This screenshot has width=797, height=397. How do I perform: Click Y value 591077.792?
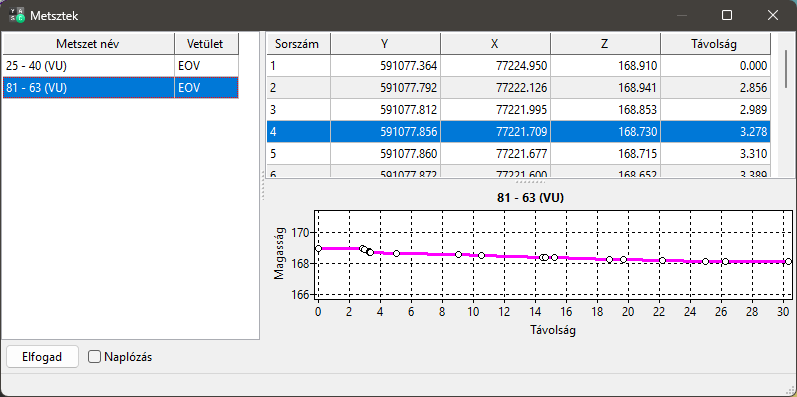(x=408, y=87)
